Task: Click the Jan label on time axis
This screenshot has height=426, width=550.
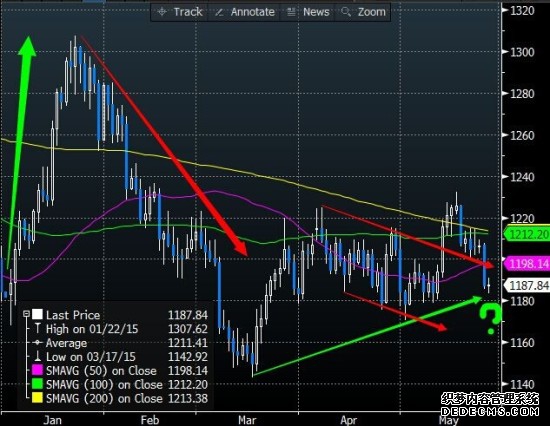Action: [x=52, y=420]
